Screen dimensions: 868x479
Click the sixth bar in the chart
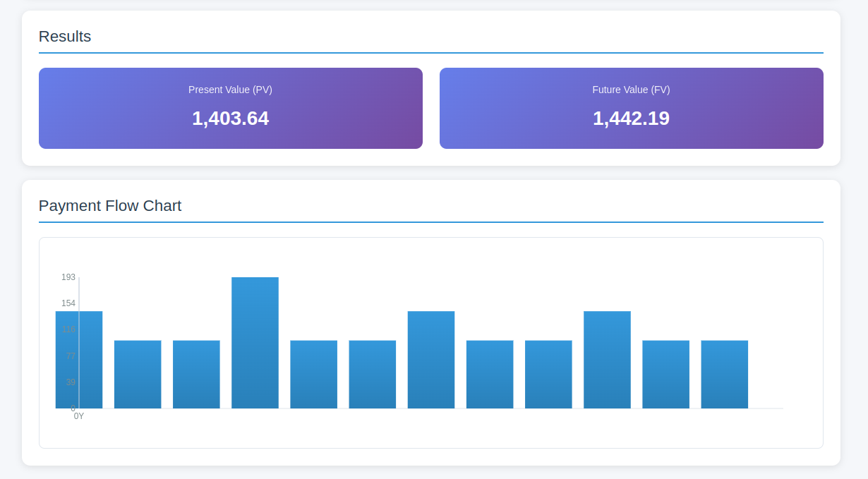[x=372, y=375]
